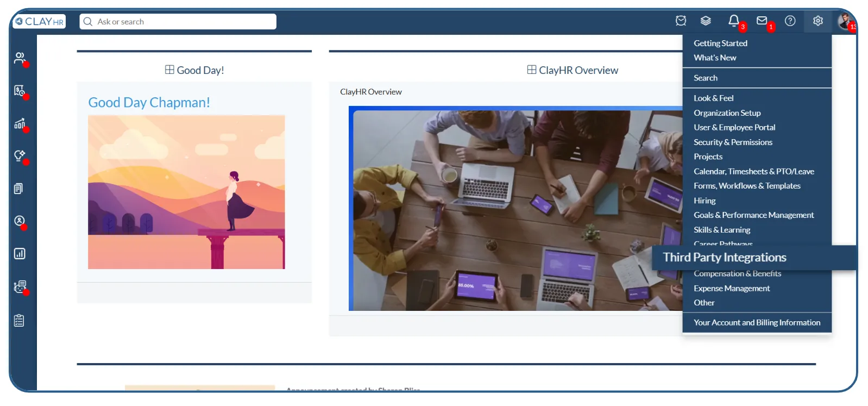Open the clock inbox icon in header
The width and height of the screenshot is (868, 406).
pyautogui.click(x=681, y=21)
